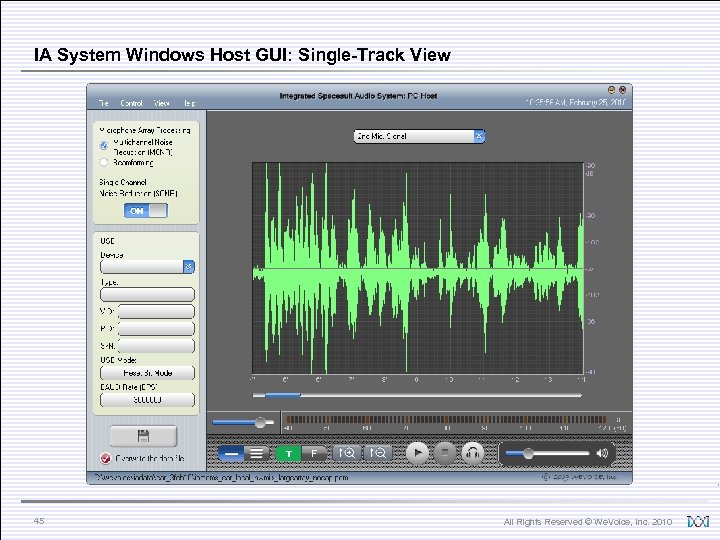Screen dimensions: 720x540
Task: Click the copyright text in status bar
Action: click(x=580, y=477)
